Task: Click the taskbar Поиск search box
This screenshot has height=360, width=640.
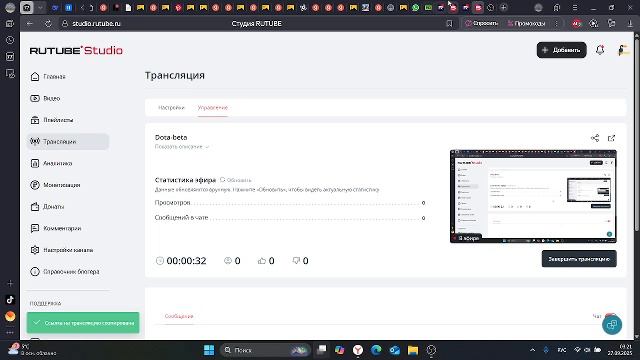Action: pyautogui.click(x=265, y=350)
